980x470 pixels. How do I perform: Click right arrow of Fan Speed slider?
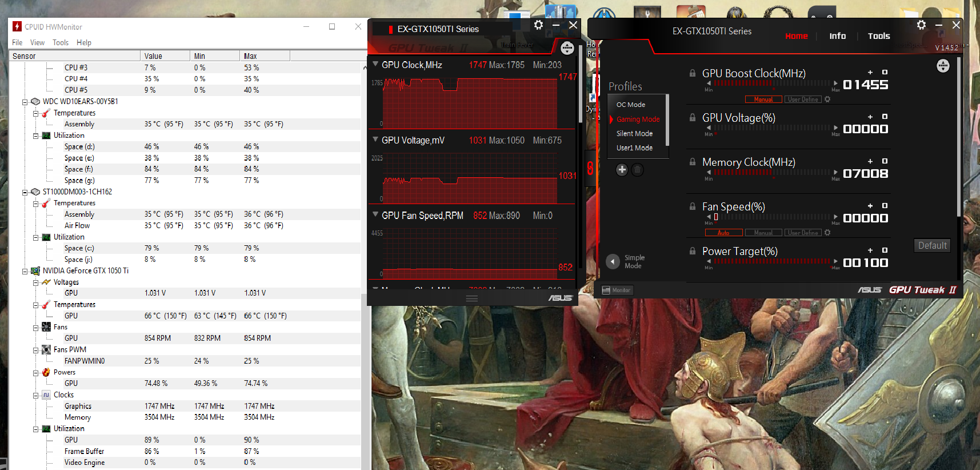click(x=835, y=217)
